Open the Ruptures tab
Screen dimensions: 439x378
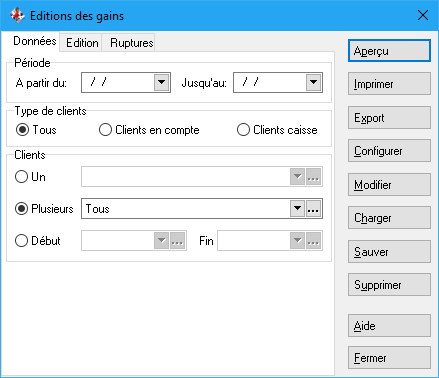tap(131, 43)
